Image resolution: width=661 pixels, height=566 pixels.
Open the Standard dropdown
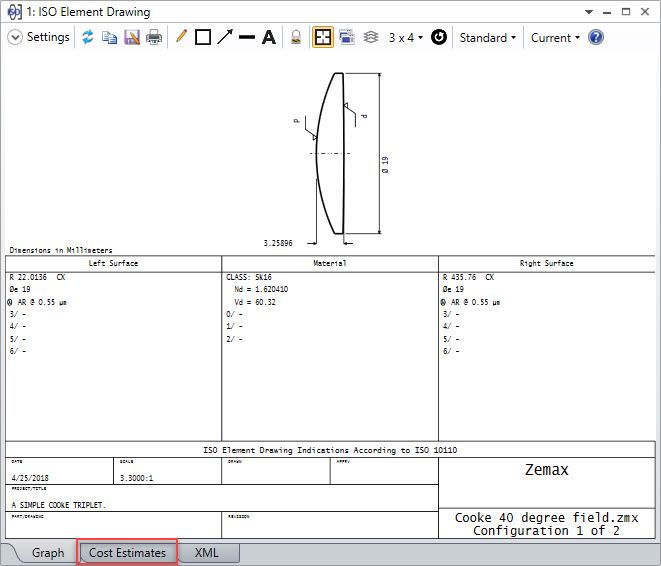[487, 38]
